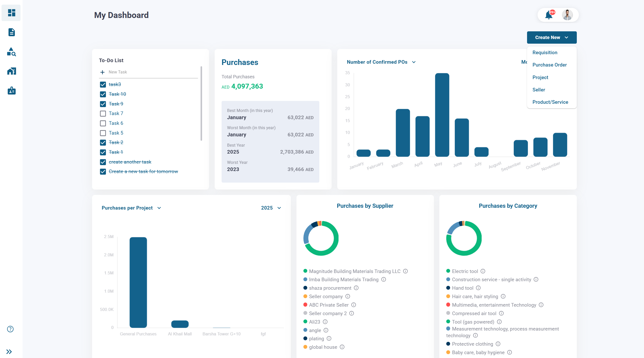Mark Task 7 as completed
The image size is (644, 358).
coord(103,113)
